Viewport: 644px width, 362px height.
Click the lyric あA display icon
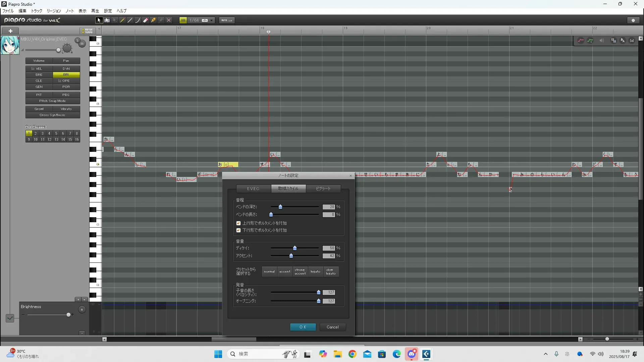623,41
